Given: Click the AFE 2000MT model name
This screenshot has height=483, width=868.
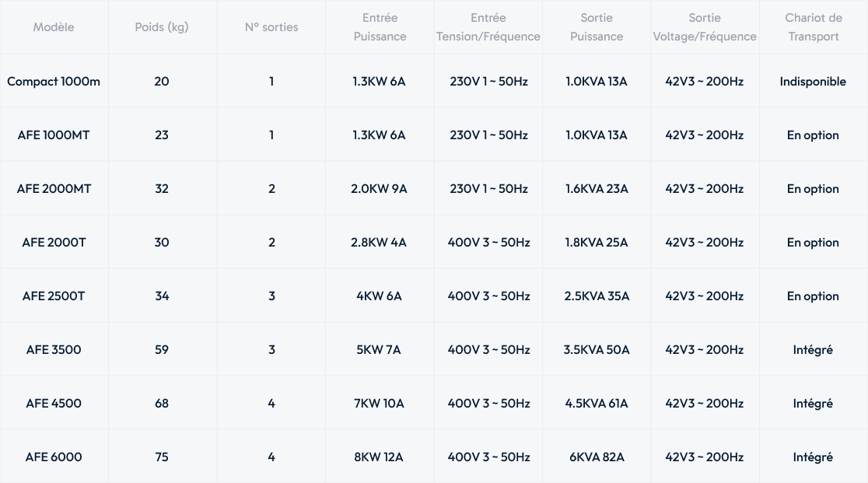Looking at the screenshot, I should 54,189.
